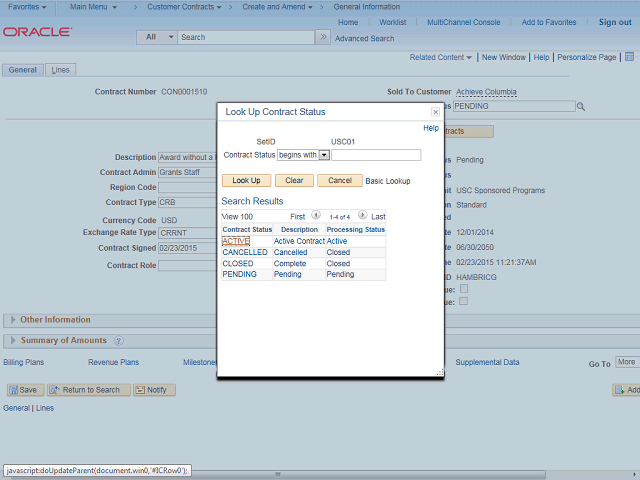Image resolution: width=640 pixels, height=480 pixels.
Task: Click the Contract Status input field
Action: 376,155
